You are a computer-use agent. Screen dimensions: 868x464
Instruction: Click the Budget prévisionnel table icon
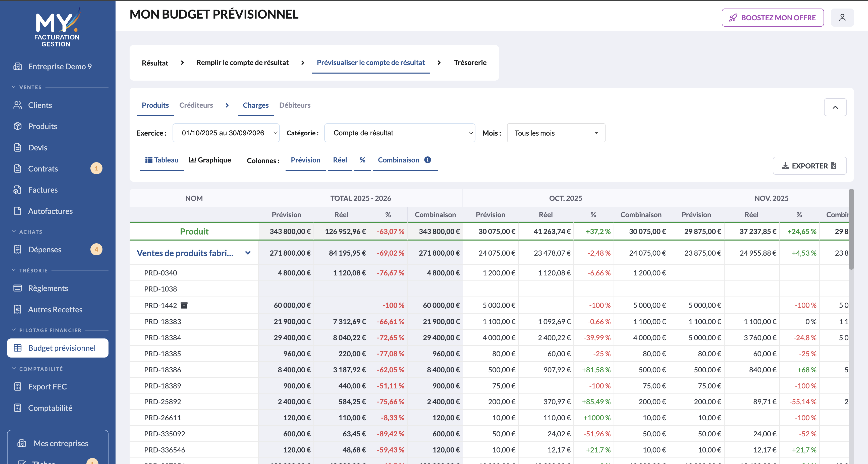(18, 348)
